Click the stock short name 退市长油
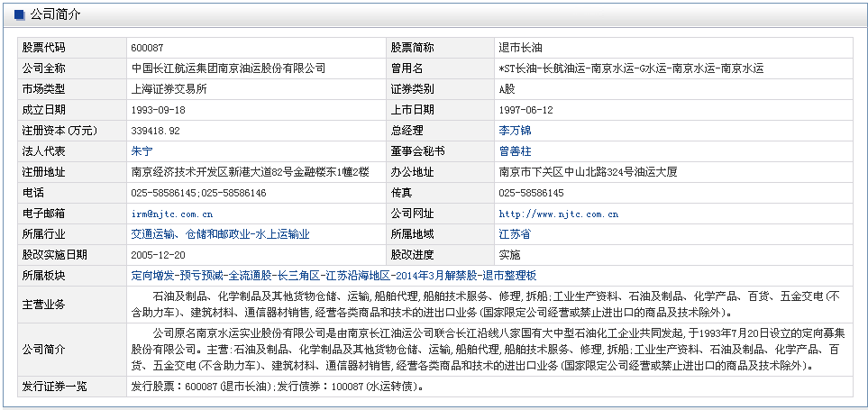 click(x=520, y=48)
